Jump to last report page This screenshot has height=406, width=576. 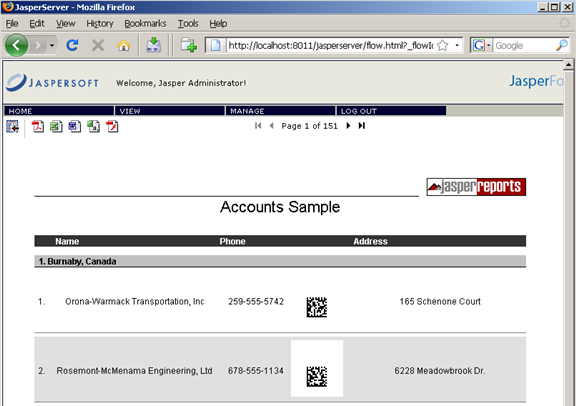coord(362,126)
